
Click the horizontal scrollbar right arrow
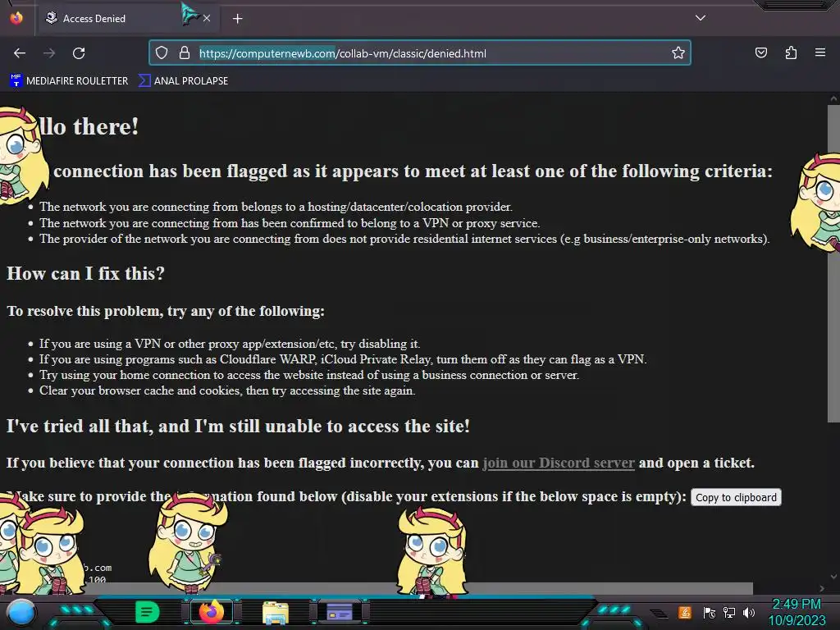tap(822, 588)
